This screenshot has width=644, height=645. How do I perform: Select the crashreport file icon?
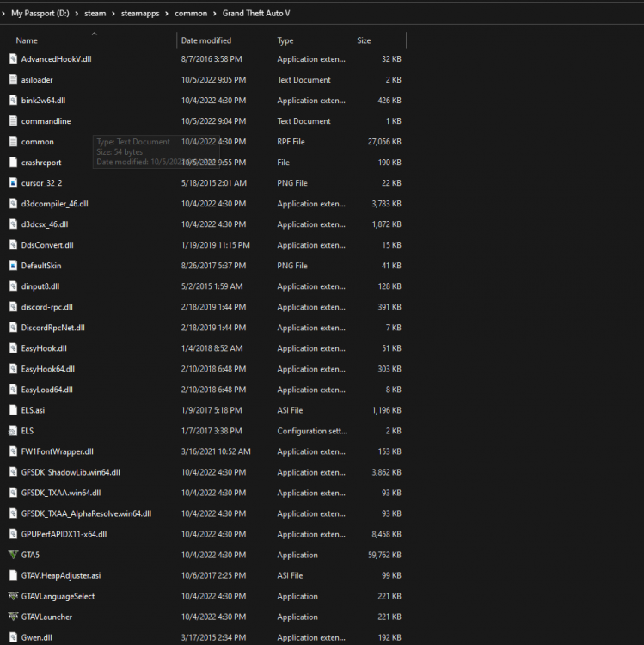click(x=13, y=162)
